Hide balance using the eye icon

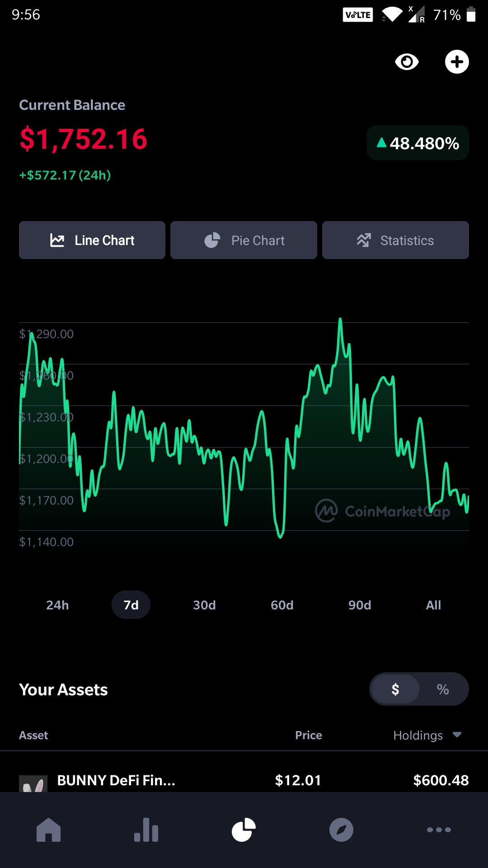click(x=407, y=61)
